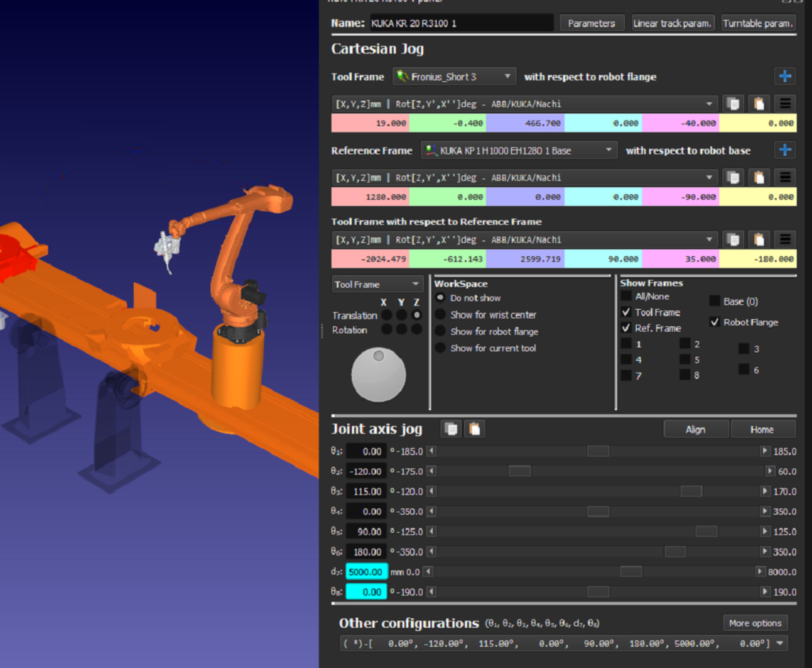This screenshot has height=668, width=812.
Task: Paste joint values in Joint axis jog
Action: pyautogui.click(x=475, y=429)
